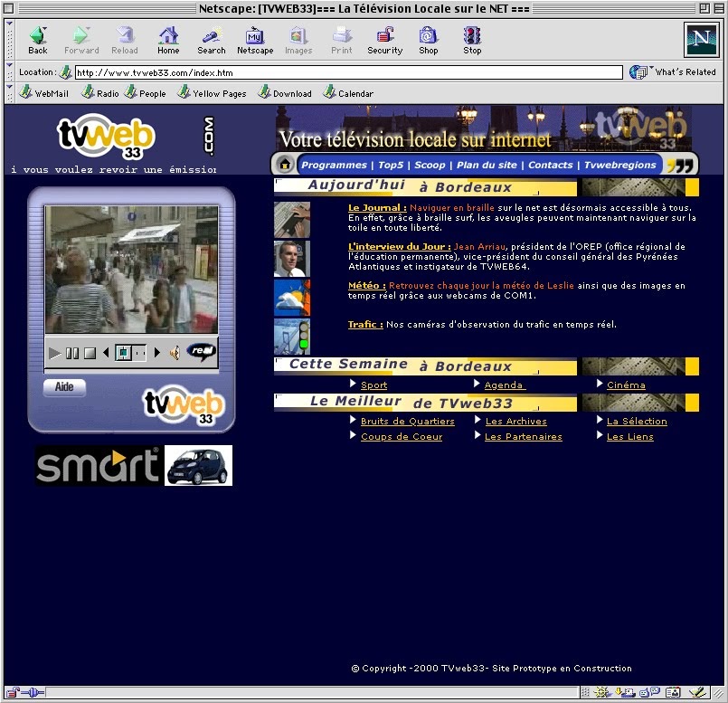Click the rewind arrow in player
This screenshot has width=728, height=703.
[x=106, y=353]
